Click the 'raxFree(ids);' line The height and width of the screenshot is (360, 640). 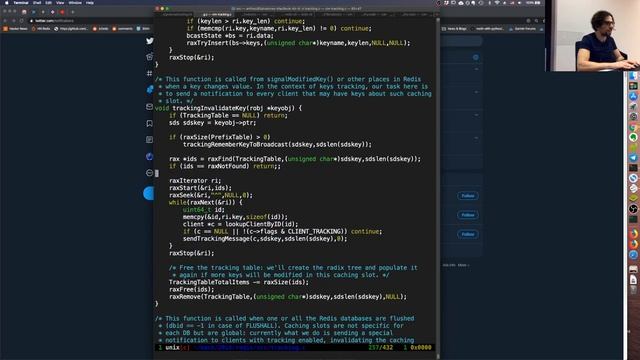pyautogui.click(x=191, y=289)
